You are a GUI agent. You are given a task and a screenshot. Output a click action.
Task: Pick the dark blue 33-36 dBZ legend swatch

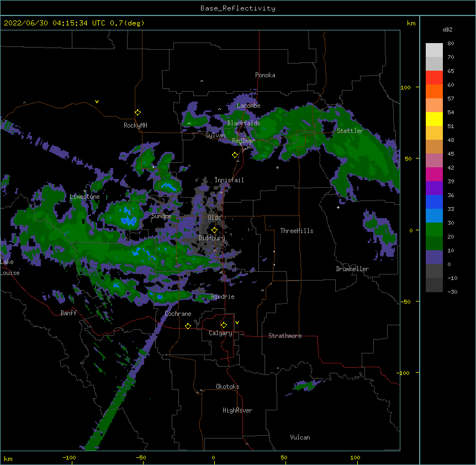coord(434,202)
